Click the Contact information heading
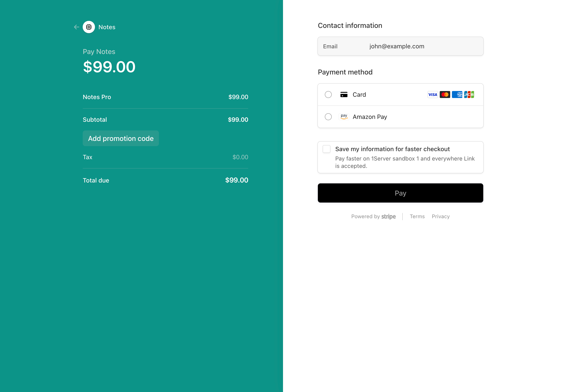The height and width of the screenshot is (392, 566). tap(350, 25)
